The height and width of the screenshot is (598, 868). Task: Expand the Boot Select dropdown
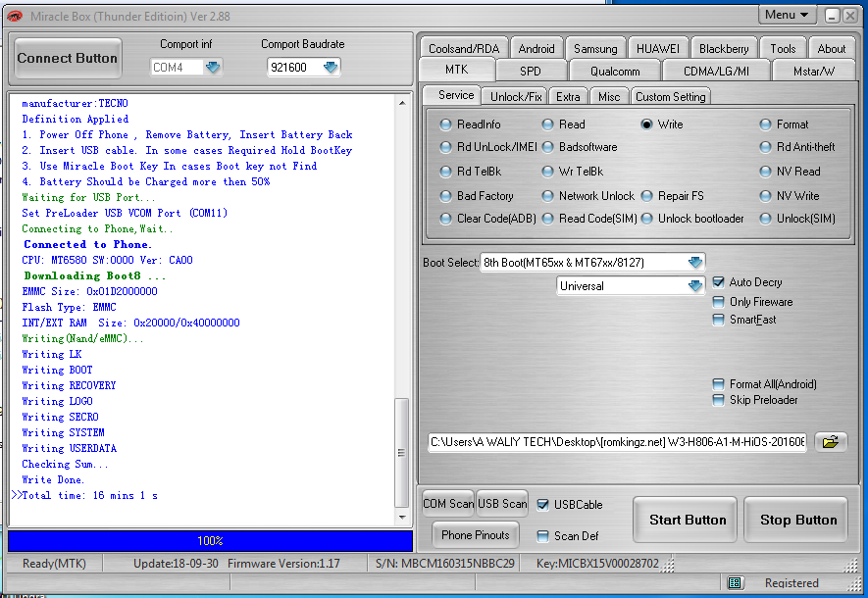point(695,262)
